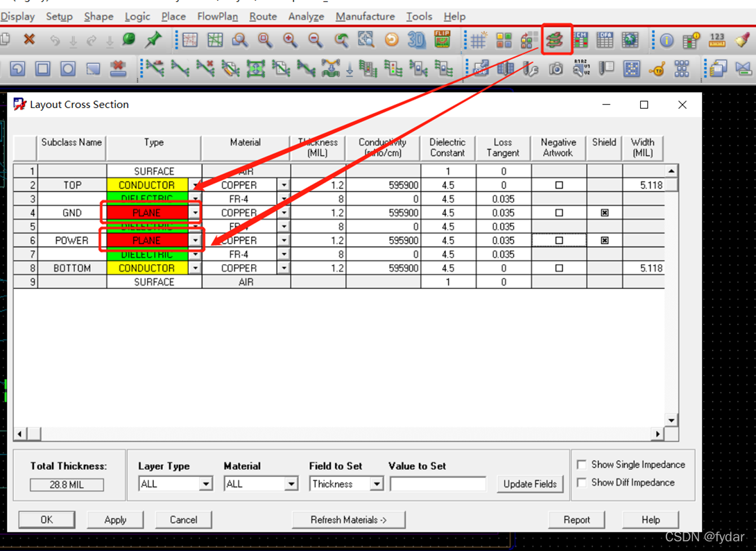Toggle Negative Artwork for TOP layer
The image size is (756, 551).
click(x=559, y=185)
